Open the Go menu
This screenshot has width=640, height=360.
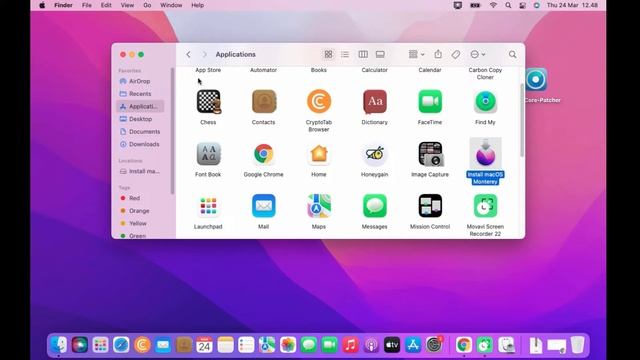coord(147,5)
